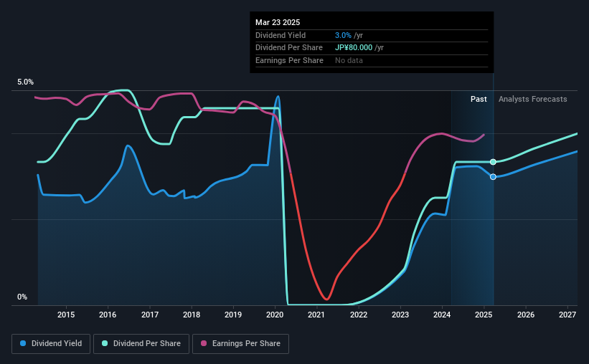Click the 2015 x-axis label
Viewport: 589px width, 364px height.
tap(66, 315)
